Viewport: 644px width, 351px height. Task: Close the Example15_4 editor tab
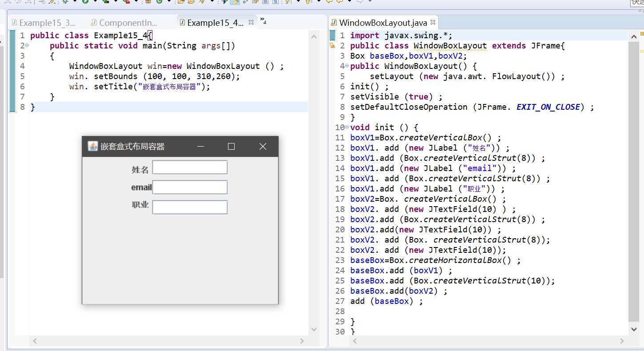click(251, 22)
